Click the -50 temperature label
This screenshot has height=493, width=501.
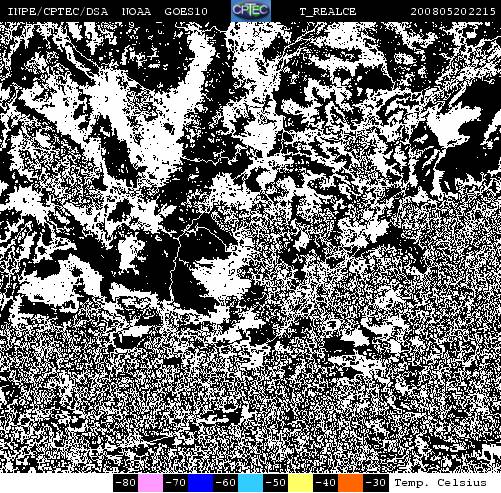(x=275, y=483)
